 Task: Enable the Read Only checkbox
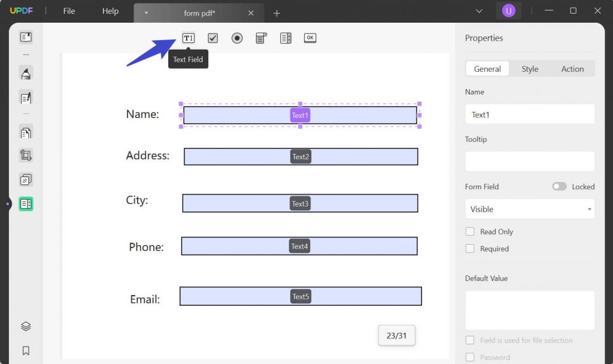click(x=470, y=231)
